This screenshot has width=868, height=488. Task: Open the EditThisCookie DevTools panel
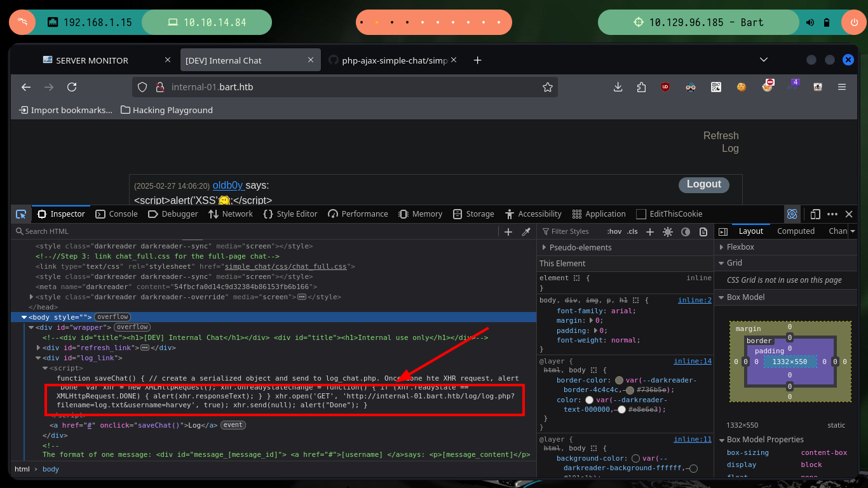(x=669, y=214)
